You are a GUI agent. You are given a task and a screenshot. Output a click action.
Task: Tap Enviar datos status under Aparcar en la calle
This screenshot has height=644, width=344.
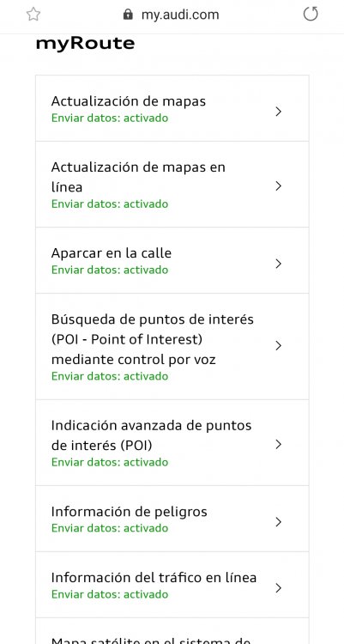click(x=110, y=270)
